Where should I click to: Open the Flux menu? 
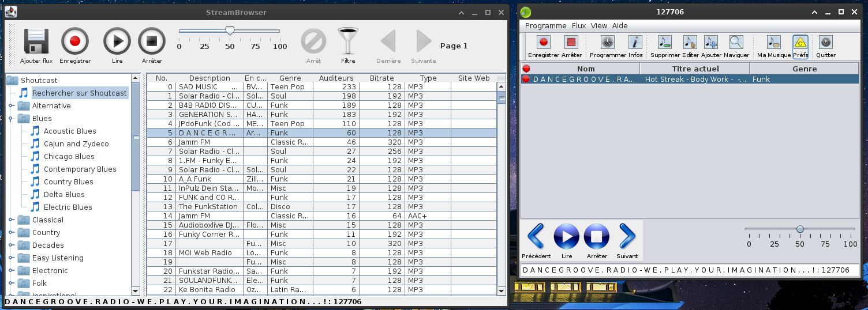(x=579, y=25)
